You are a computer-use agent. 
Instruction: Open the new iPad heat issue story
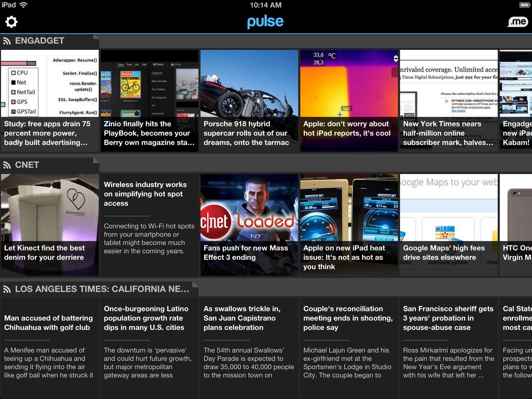click(349, 225)
